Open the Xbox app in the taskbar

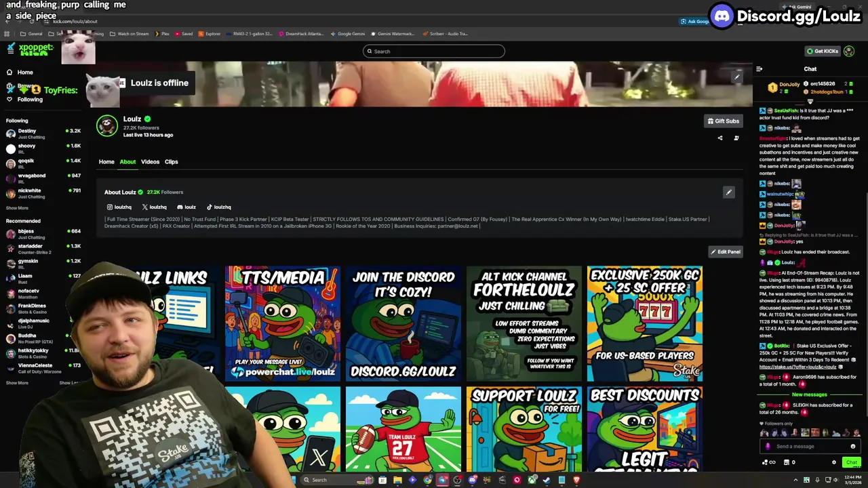[x=532, y=480]
